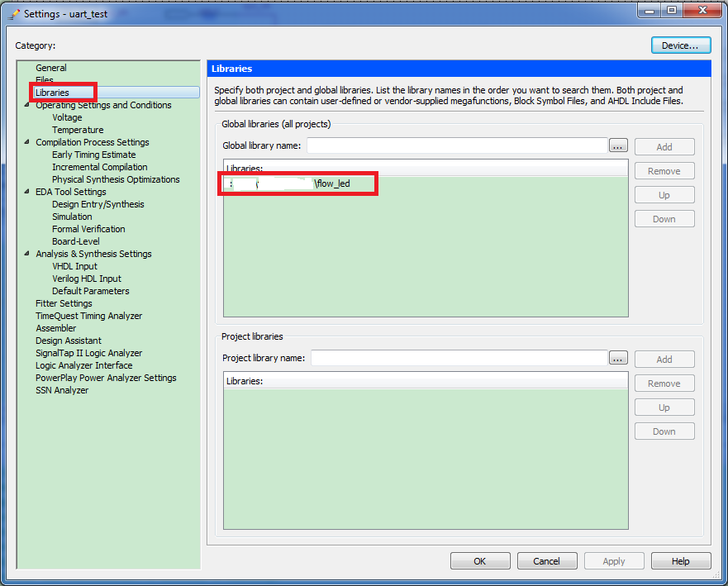728x586 pixels.
Task: Open Physical Synthesis Optimizations
Action: [x=116, y=179]
